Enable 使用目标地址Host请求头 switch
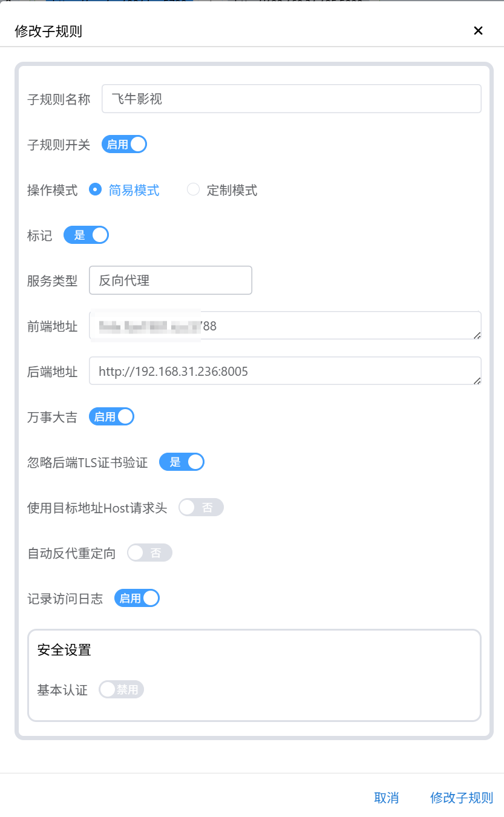The image size is (504, 817). pyautogui.click(x=201, y=508)
